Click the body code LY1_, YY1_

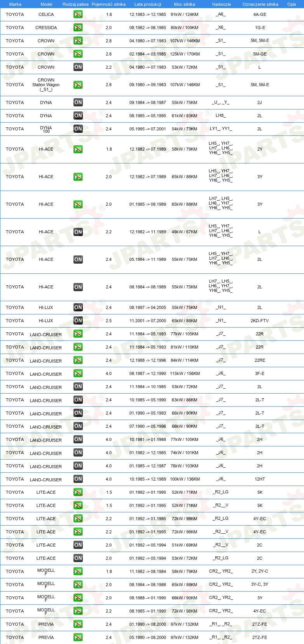[221, 129]
